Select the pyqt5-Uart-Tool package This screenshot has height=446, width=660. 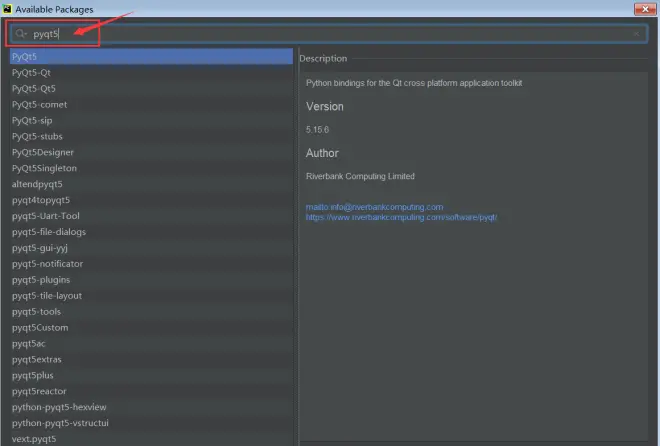(x=151, y=216)
